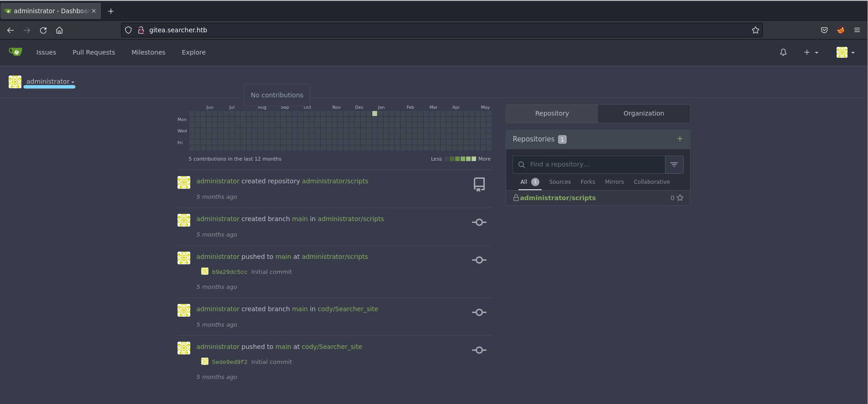Click the commit icon on pushed to scripts entry
Image resolution: width=868 pixels, height=404 pixels.
479,260
